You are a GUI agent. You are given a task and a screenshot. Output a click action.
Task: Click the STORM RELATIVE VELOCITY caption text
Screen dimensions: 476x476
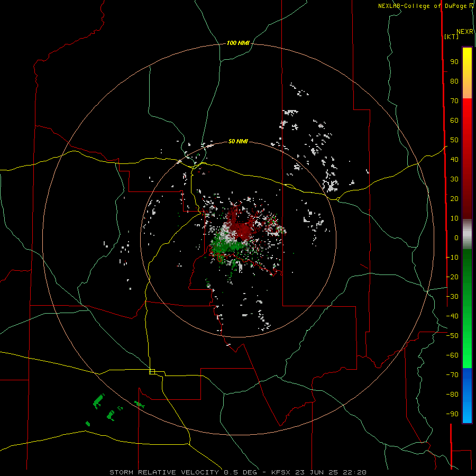pyautogui.click(x=164, y=472)
